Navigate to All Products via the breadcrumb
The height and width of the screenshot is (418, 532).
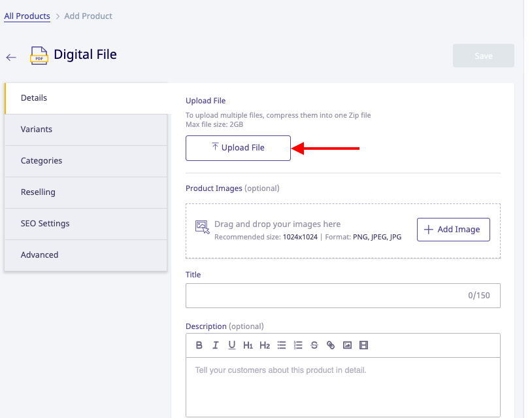point(27,16)
